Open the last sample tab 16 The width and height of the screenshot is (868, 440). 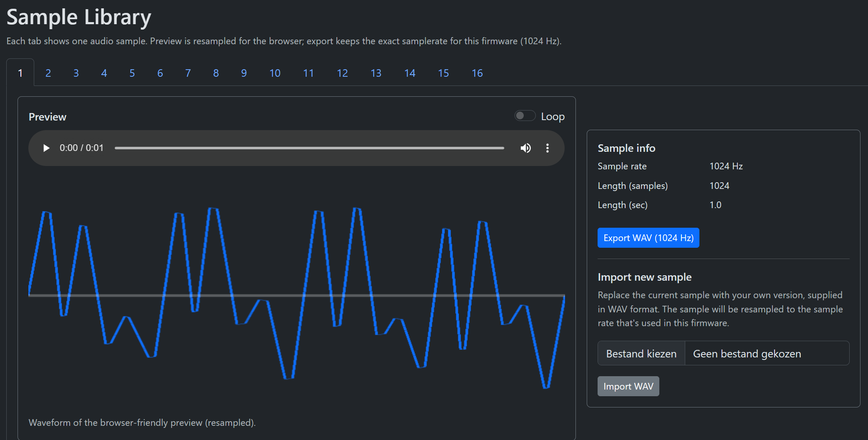[x=477, y=73]
